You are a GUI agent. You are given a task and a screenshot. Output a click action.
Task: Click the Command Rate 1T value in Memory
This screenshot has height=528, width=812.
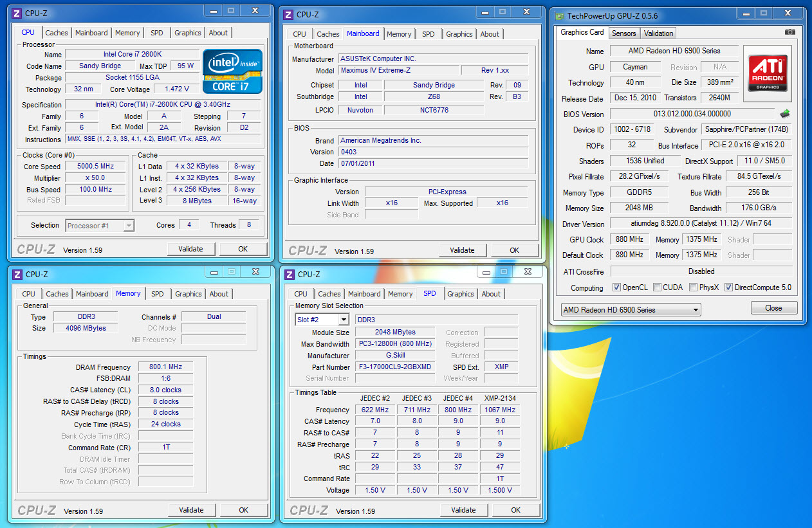(x=166, y=447)
